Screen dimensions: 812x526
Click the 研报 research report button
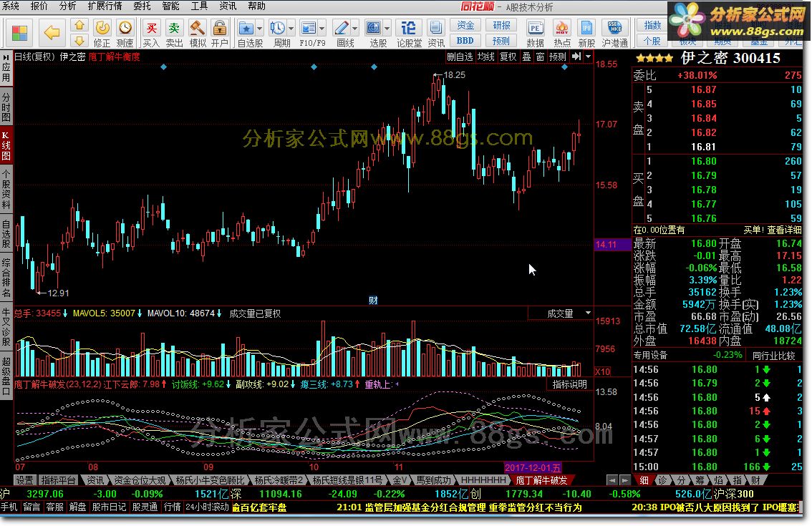tap(501, 25)
